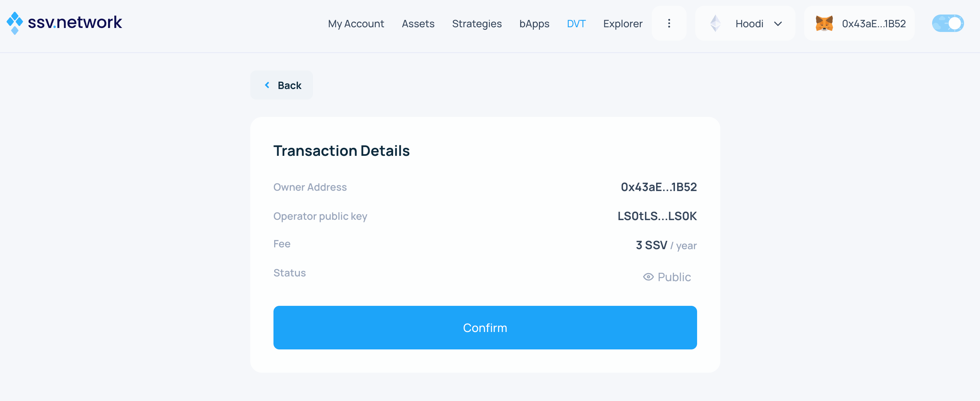980x401 pixels.
Task: Click the eye icon next to Public
Action: (x=648, y=277)
